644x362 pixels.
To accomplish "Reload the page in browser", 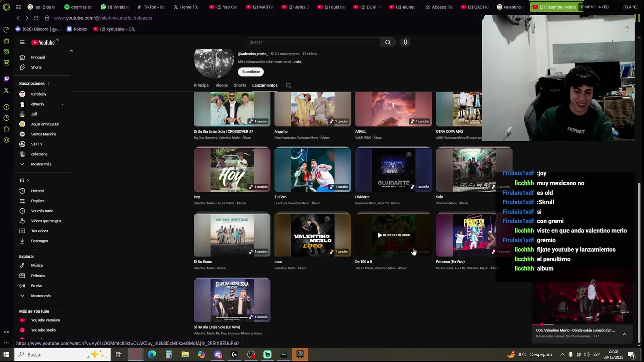I will click(36, 18).
